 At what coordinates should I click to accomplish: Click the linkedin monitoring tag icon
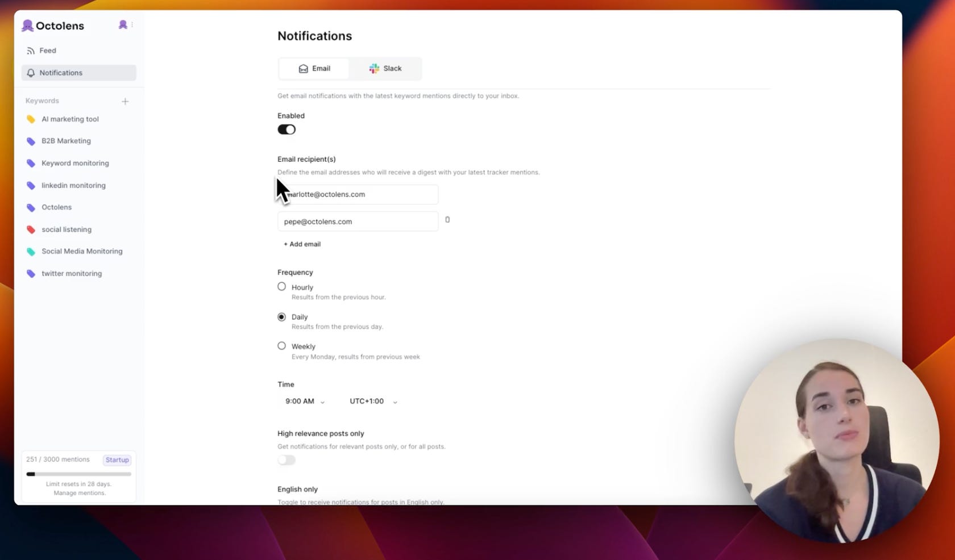pos(31,185)
